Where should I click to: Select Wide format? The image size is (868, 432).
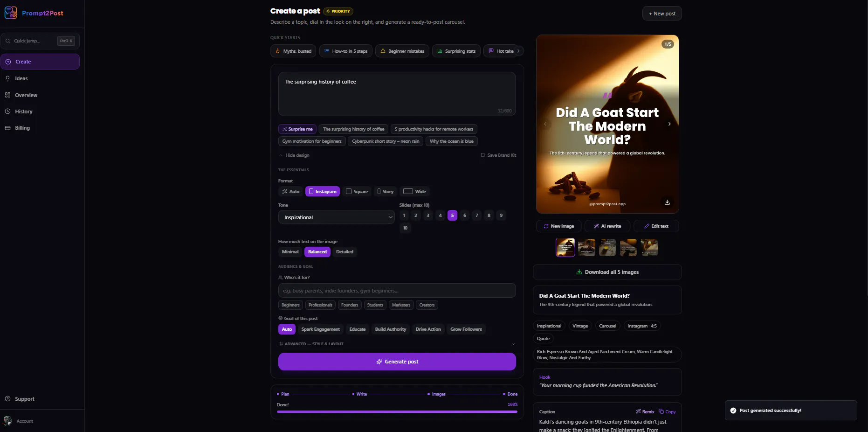tap(414, 192)
